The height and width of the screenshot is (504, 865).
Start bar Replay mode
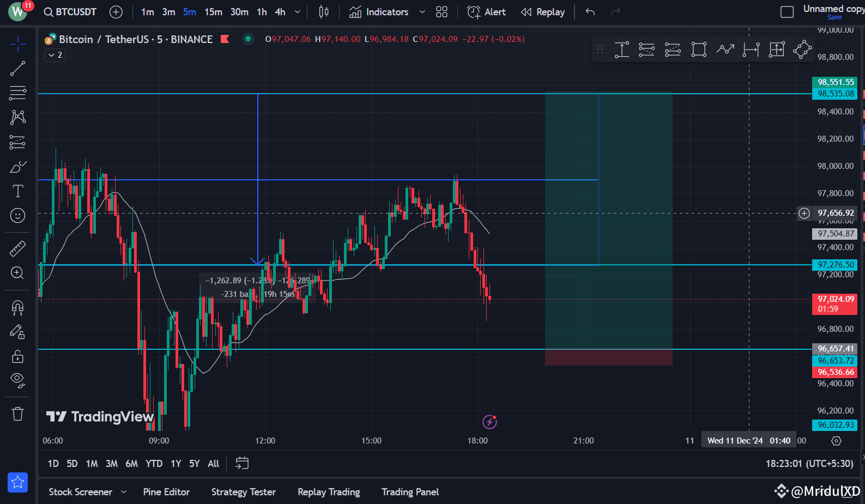[x=543, y=12]
